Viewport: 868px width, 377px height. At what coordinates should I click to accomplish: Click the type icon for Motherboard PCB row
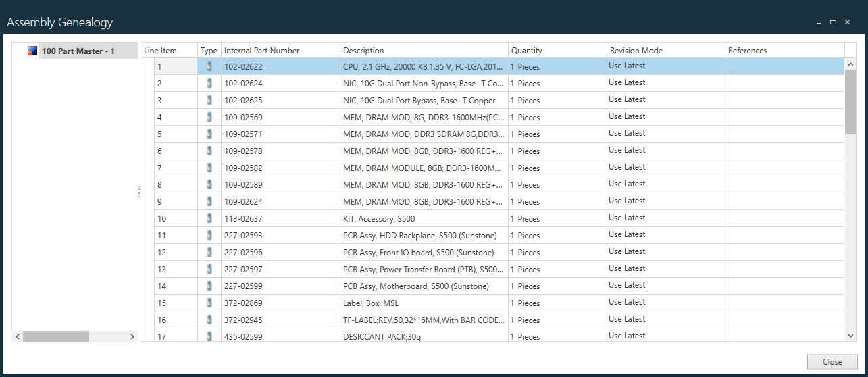click(x=209, y=286)
